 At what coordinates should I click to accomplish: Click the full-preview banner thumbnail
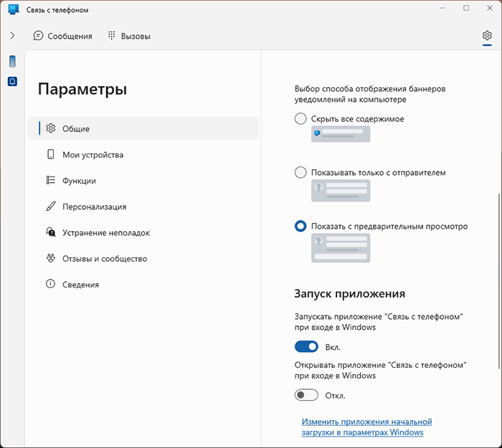point(341,248)
